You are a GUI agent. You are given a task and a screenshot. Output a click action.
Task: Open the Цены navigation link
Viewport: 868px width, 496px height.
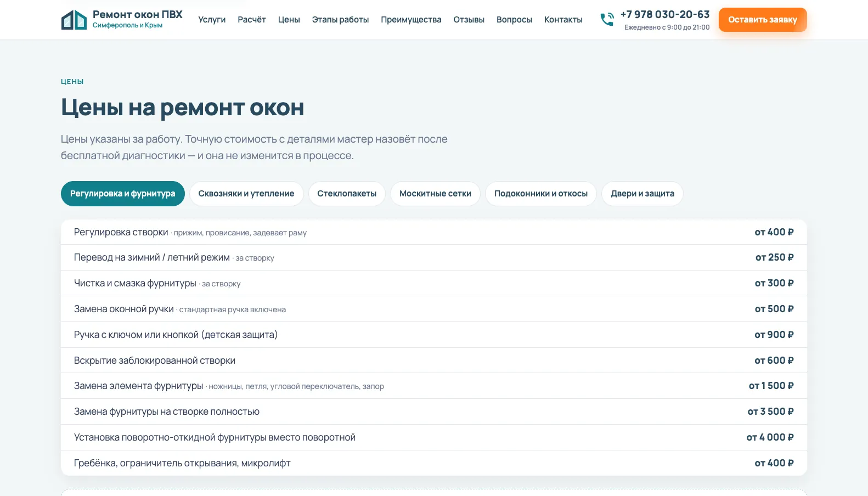[x=289, y=20]
